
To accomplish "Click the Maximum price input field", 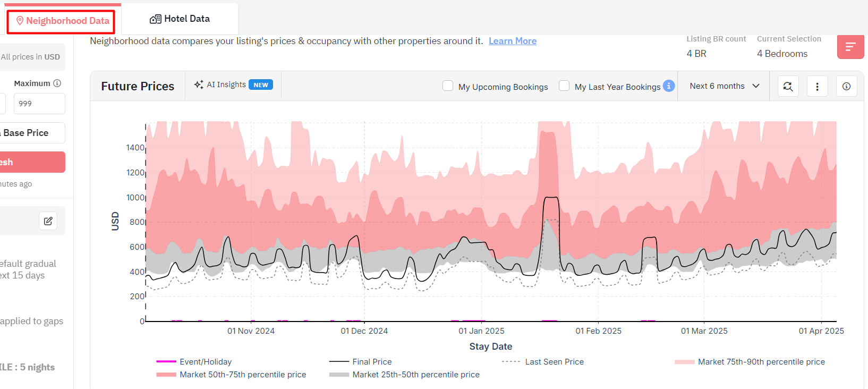I will coord(39,104).
